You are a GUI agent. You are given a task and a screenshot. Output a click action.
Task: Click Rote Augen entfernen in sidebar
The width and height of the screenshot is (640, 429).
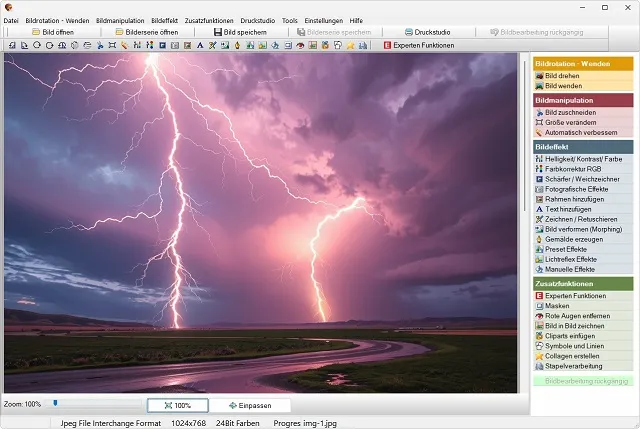[x=579, y=316]
